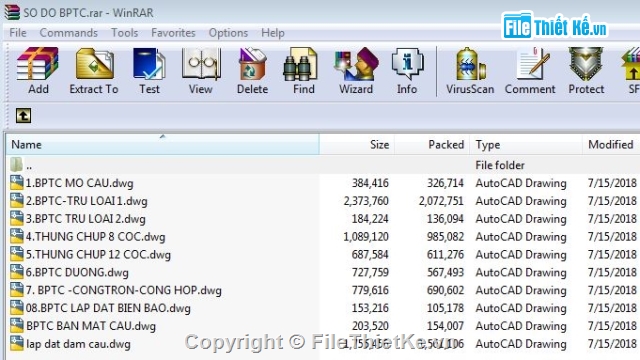Image resolution: width=640 pixels, height=360 pixels.
Task: Open the File menu
Action: [x=18, y=33]
